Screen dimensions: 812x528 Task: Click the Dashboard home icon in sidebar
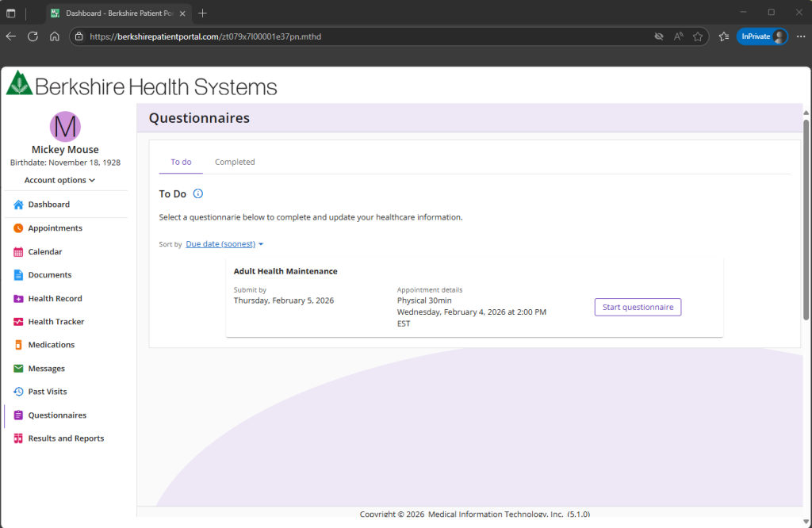pyautogui.click(x=18, y=205)
